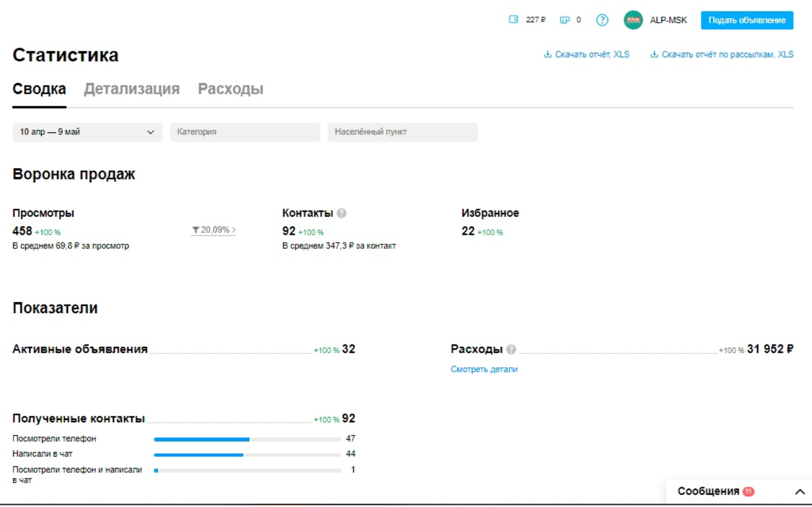The image size is (812, 507).
Task: Click the Написали в чат value 44
Action: coord(350,454)
